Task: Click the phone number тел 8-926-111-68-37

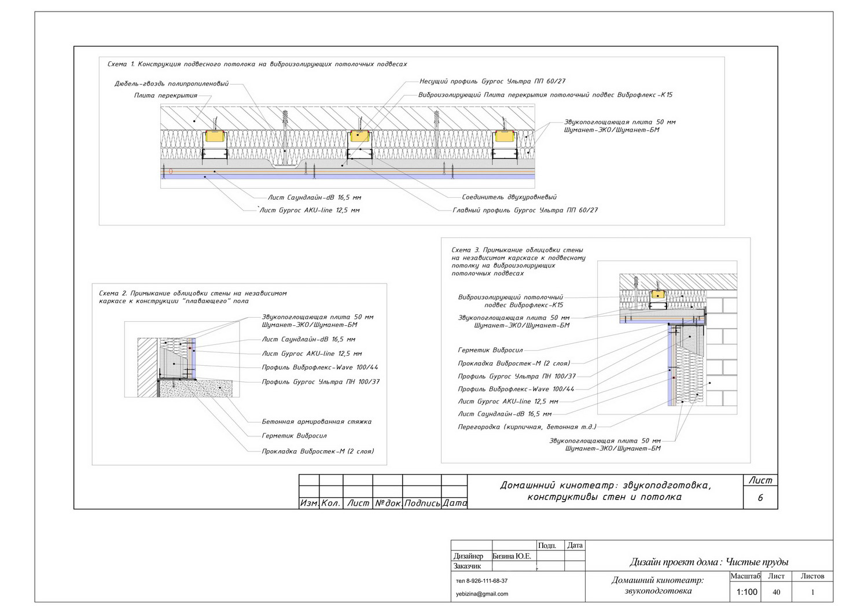Action: tap(482, 580)
